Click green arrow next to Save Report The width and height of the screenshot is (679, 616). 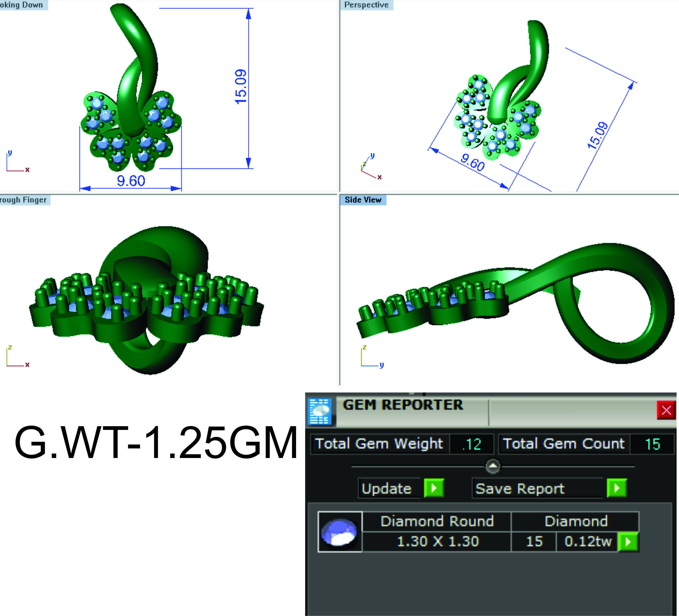pos(617,488)
